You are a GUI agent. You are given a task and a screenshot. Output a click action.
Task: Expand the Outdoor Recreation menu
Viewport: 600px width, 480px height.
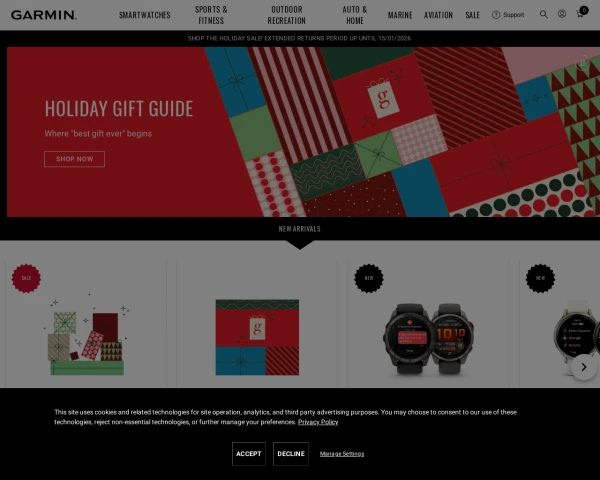[287, 15]
